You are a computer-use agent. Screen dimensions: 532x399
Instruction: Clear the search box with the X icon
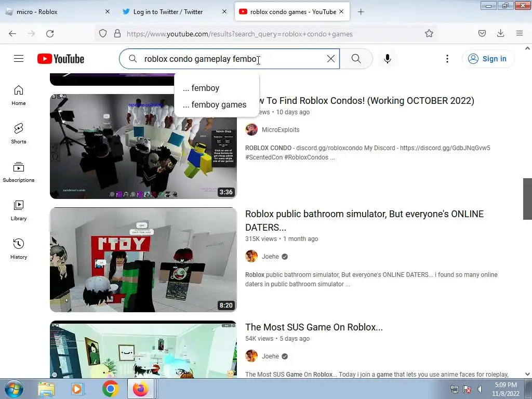tap(331, 59)
